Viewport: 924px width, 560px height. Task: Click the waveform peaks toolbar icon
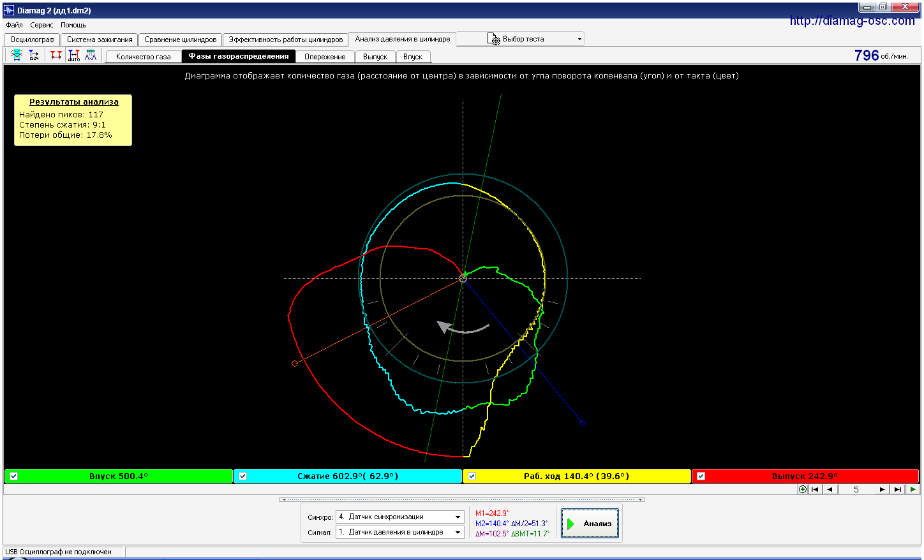tap(91, 55)
